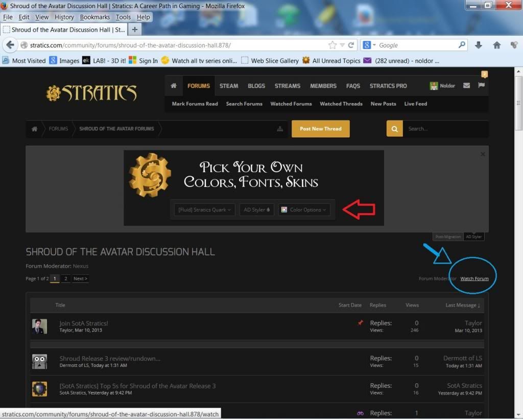Open the sitemap icon in breadcrumb bar
The height and width of the screenshot is (420, 523).
coord(280,129)
